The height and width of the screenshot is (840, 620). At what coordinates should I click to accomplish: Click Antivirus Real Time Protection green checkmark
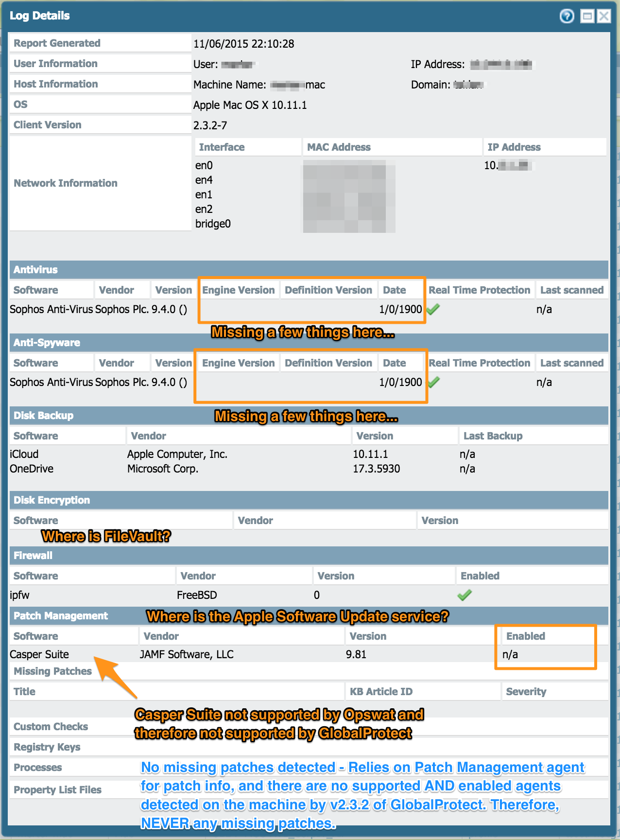click(433, 309)
